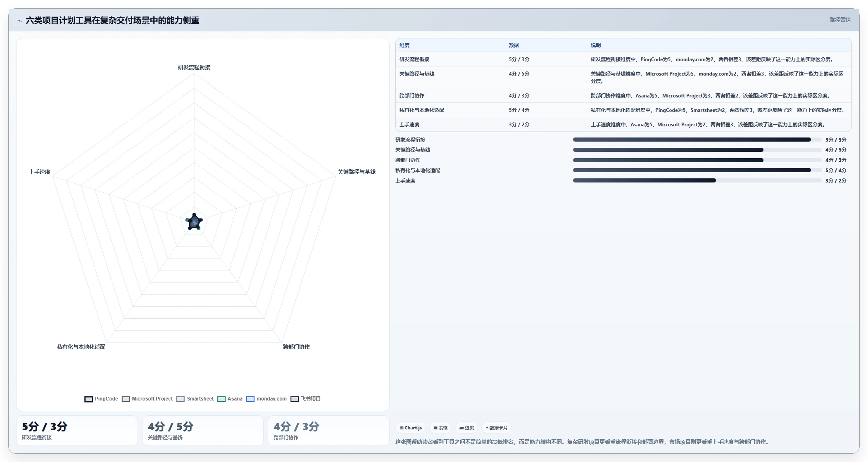868x462 pixels.
Task: Click the 上手速度 progress bar
Action: pyautogui.click(x=697, y=180)
